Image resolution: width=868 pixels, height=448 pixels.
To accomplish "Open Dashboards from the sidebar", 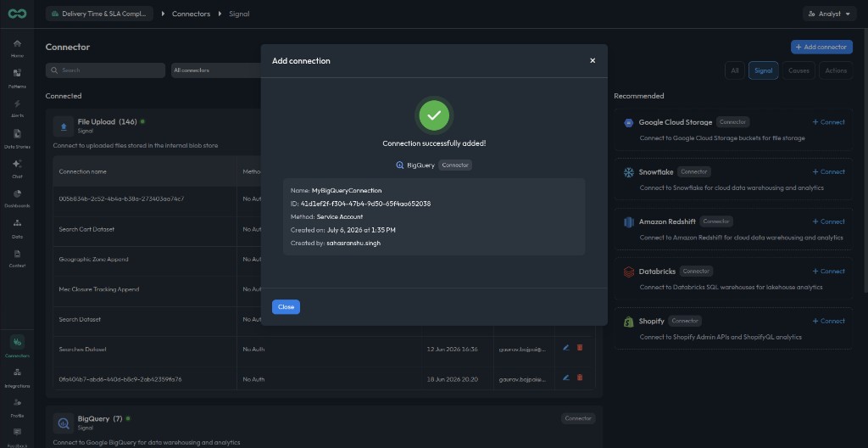I will (x=17, y=198).
